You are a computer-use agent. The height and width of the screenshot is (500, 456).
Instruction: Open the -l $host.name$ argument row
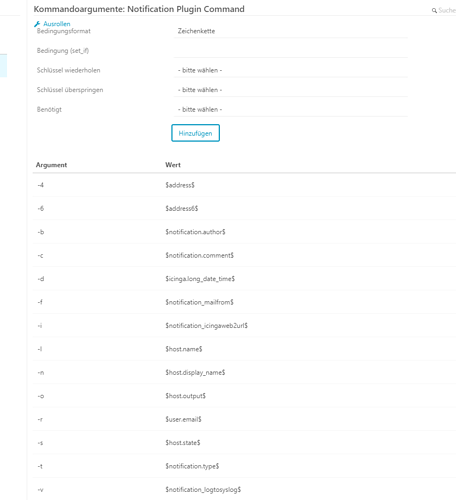click(x=244, y=349)
